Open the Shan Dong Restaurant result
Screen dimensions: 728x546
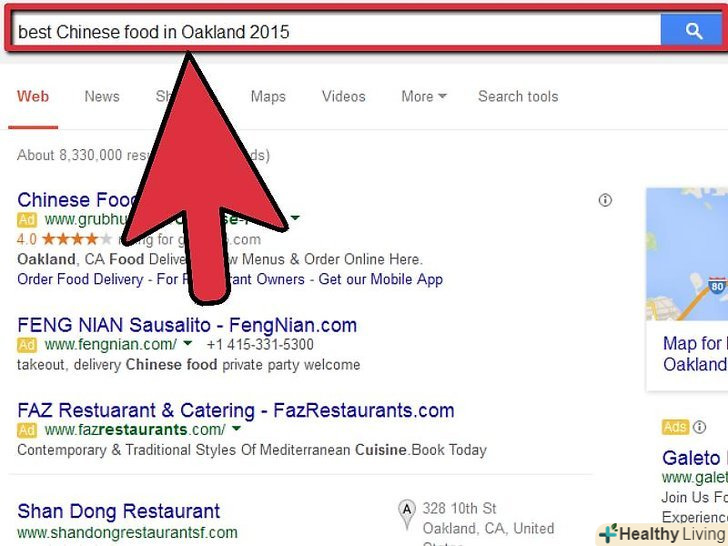(118, 511)
